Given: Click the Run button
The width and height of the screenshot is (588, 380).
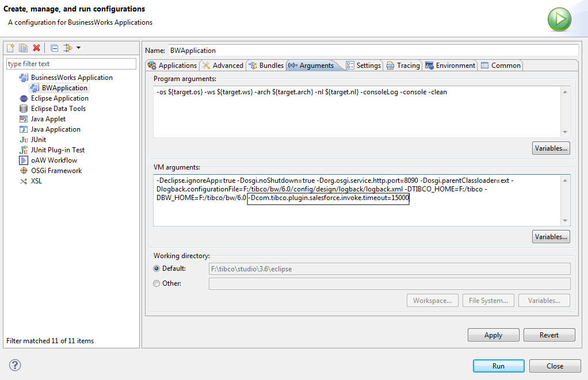Looking at the screenshot, I should pyautogui.click(x=498, y=366).
